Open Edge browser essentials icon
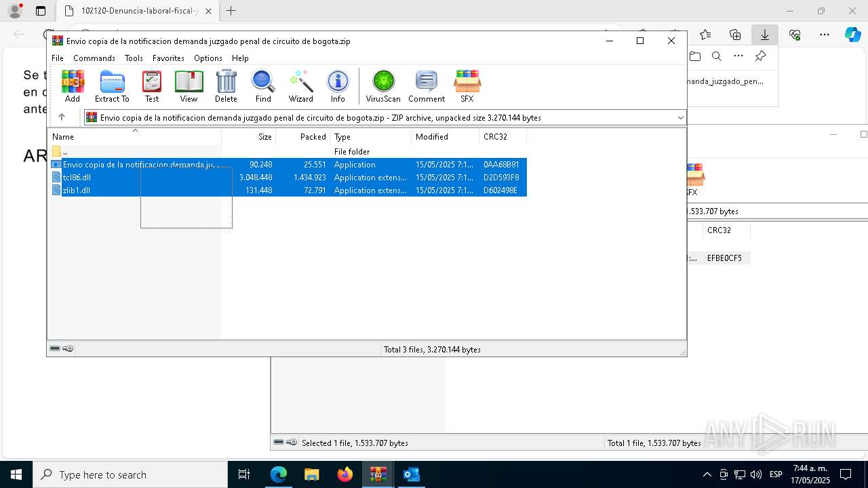Image resolution: width=868 pixels, height=488 pixels. [795, 35]
